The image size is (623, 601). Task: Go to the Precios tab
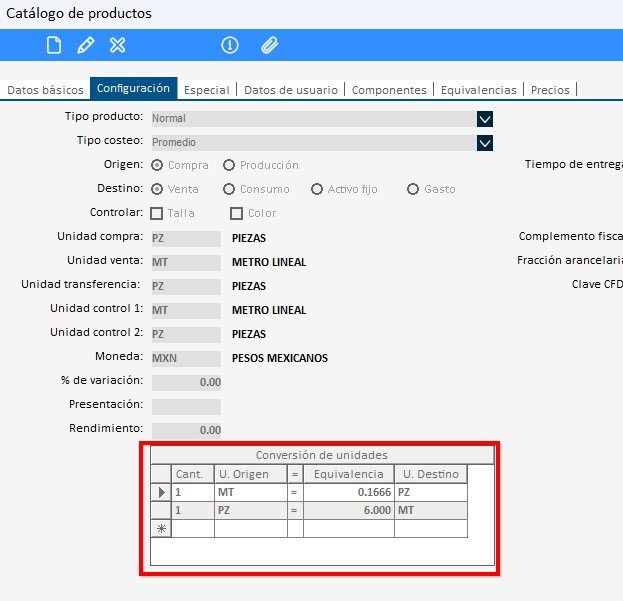tap(550, 90)
